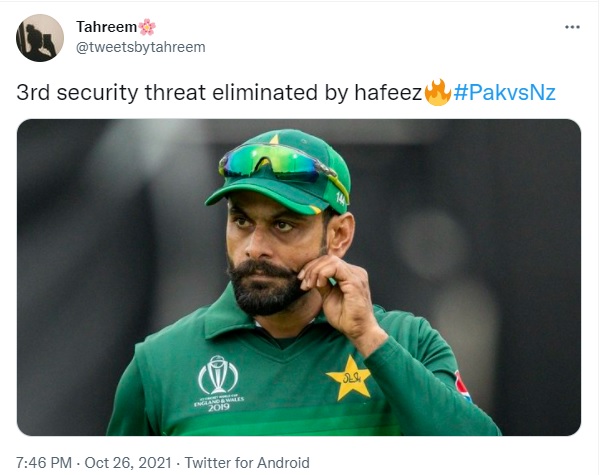The height and width of the screenshot is (475, 600).
Task: Click the fire emoji after hafeez
Action: [437, 92]
